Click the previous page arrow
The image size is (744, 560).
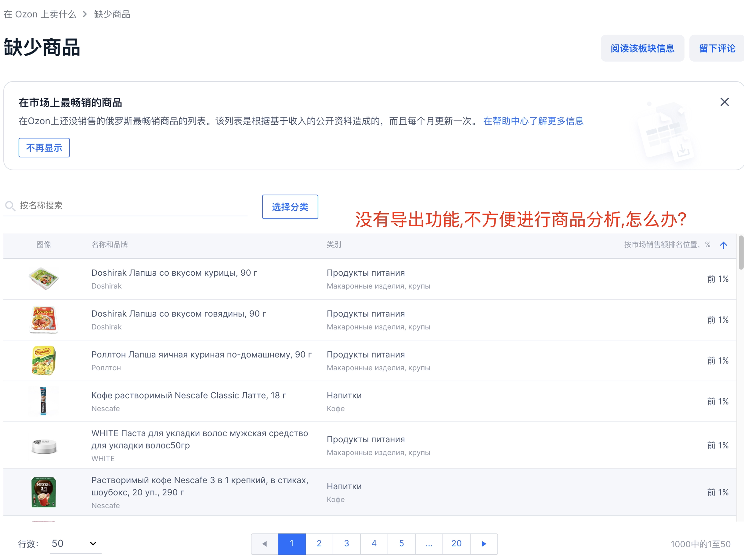point(264,544)
